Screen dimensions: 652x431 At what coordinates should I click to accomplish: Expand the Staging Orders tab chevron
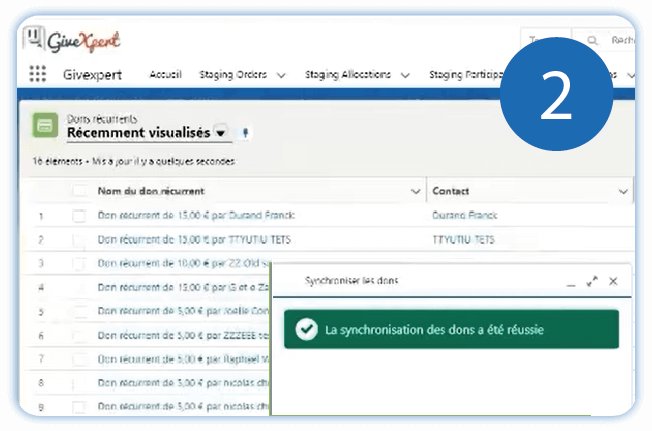point(282,75)
